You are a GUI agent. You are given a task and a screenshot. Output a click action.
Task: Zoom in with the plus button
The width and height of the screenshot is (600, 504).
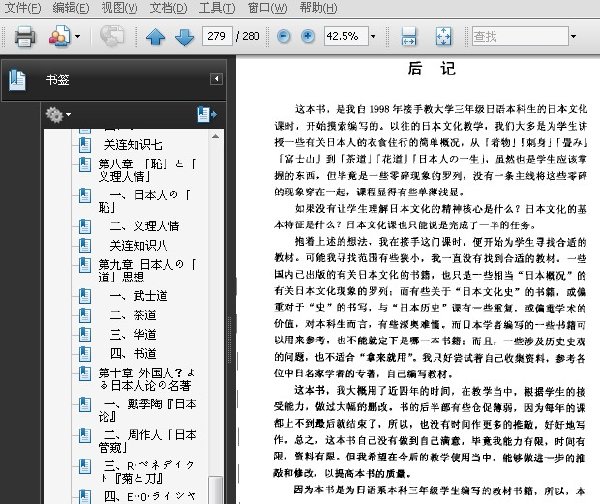tap(308, 36)
